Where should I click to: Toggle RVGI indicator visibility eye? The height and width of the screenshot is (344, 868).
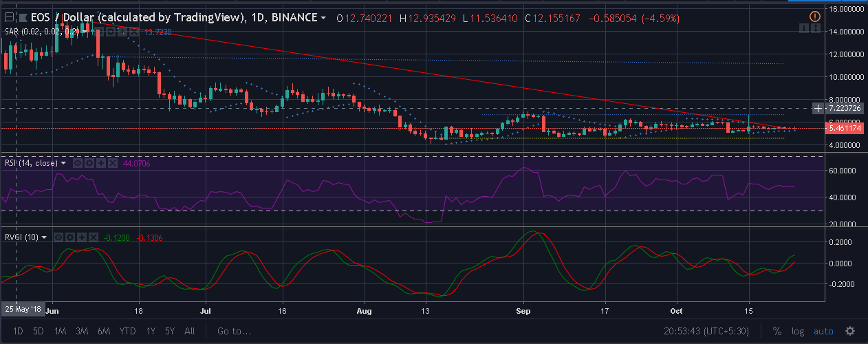58,237
